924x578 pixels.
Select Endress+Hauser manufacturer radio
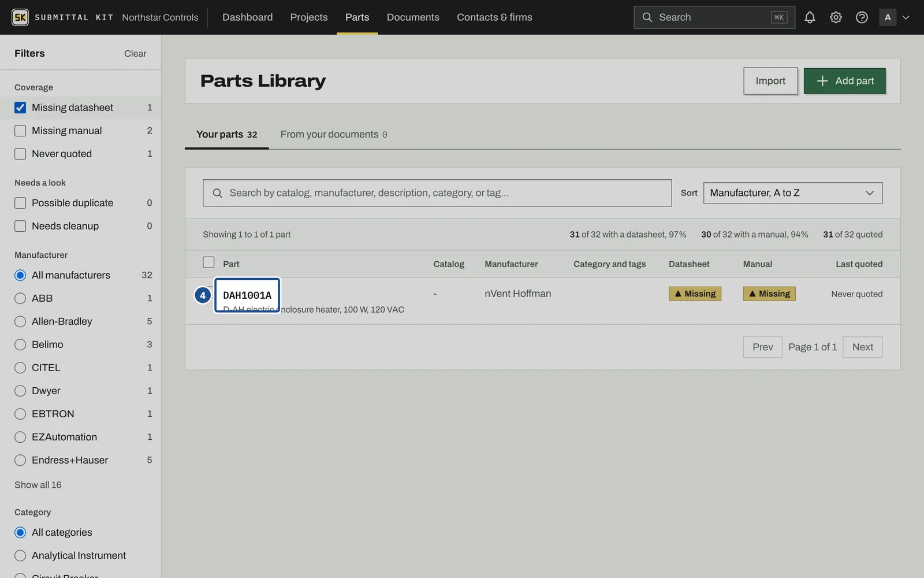20,460
